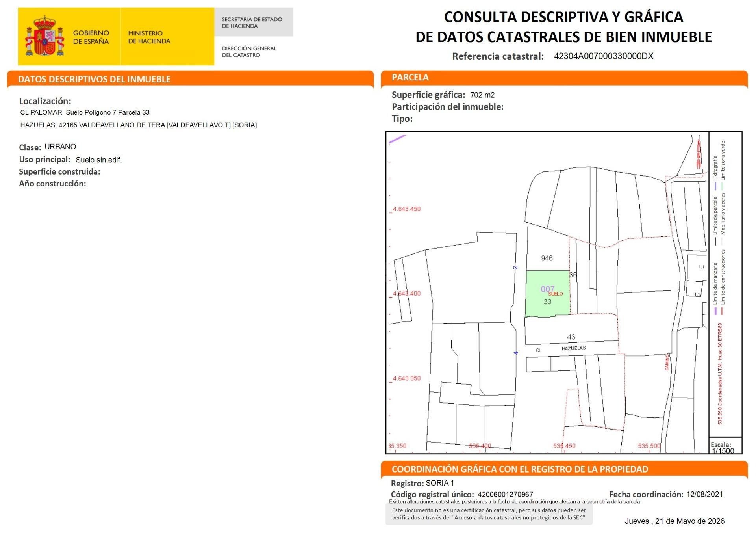Click the '007' polygon label on the map
Image resolution: width=756 pixels, height=534 pixels.
547,289
